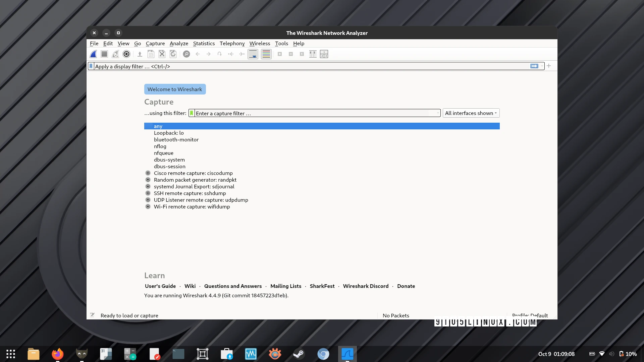Start capturing packets with shark fin icon
The height and width of the screenshot is (362, 644).
pyautogui.click(x=94, y=54)
